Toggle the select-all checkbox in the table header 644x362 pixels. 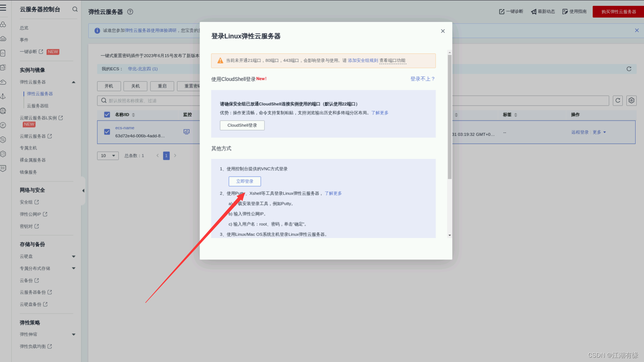click(107, 115)
